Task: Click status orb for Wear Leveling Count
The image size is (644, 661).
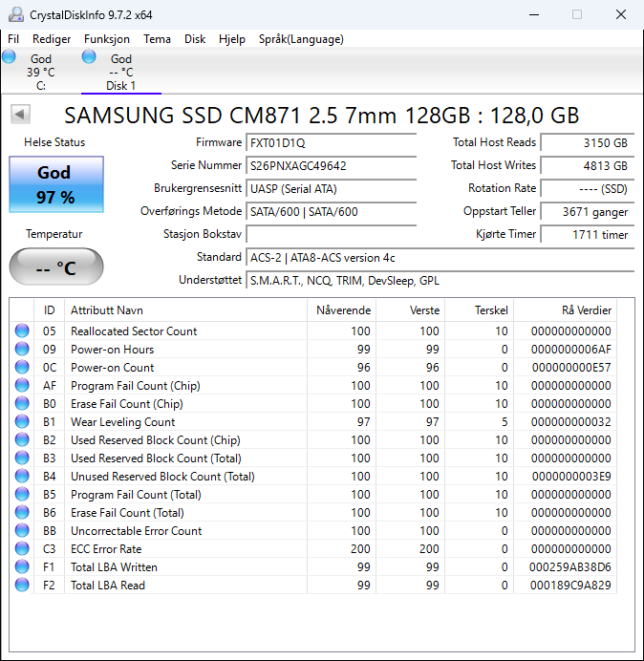Action: tap(22, 421)
